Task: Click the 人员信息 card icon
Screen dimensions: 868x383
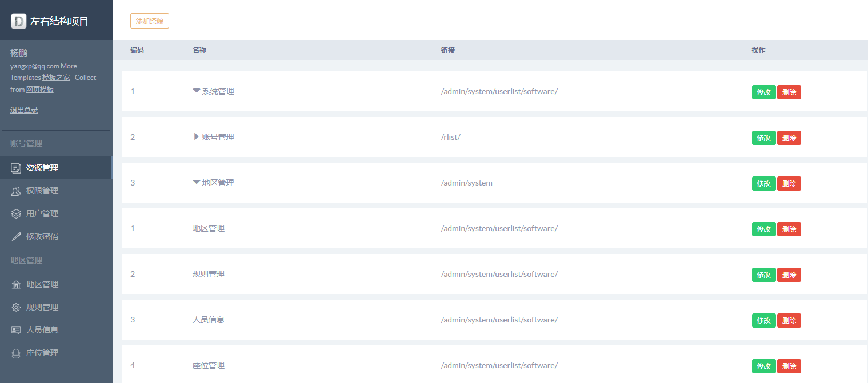Action: coord(16,330)
